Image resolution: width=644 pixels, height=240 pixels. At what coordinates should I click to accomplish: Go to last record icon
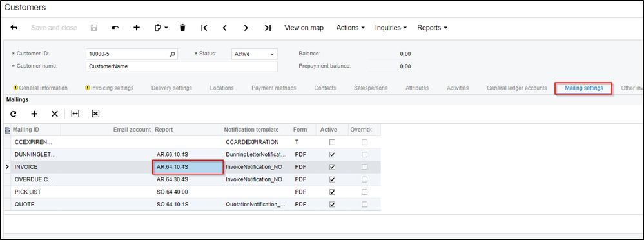[x=268, y=28]
